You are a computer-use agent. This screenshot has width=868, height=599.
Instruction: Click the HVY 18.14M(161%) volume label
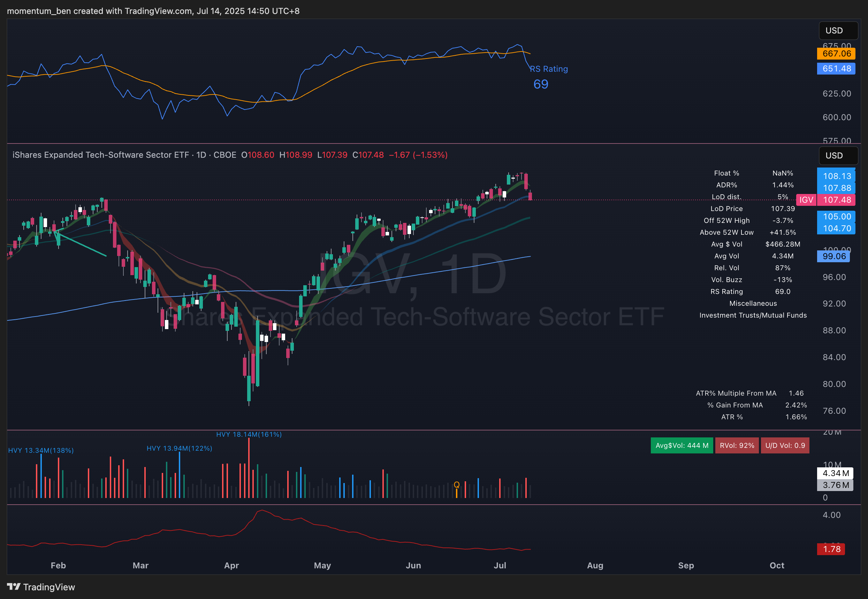point(249,434)
